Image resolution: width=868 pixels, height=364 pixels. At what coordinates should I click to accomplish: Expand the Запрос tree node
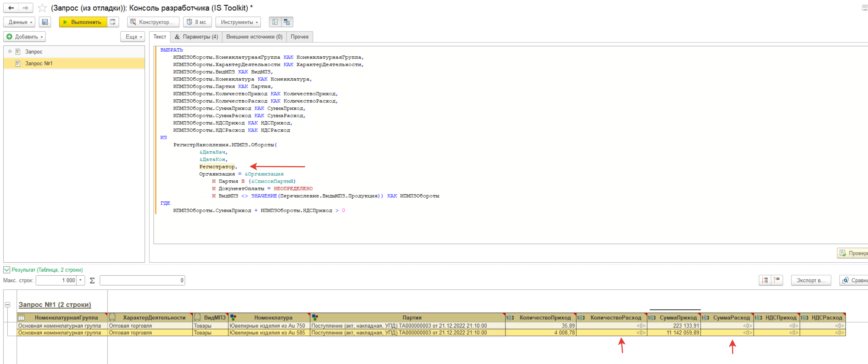pos(10,52)
